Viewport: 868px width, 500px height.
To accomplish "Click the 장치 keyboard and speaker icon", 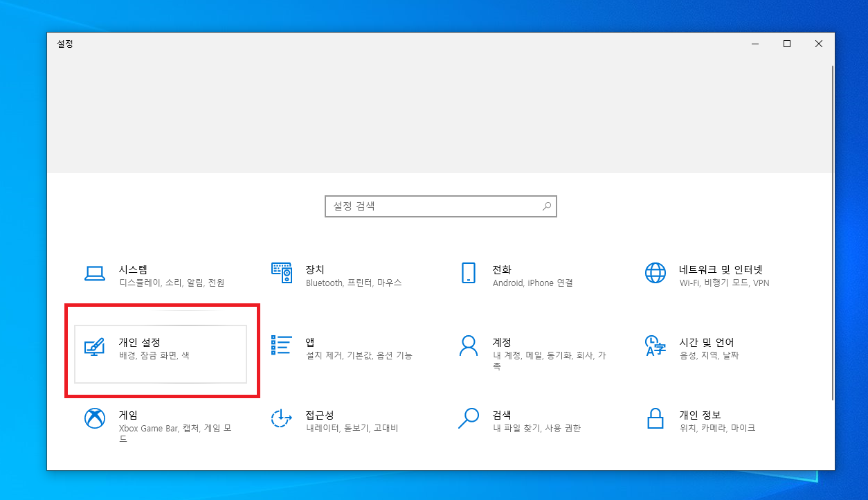I will [x=282, y=273].
